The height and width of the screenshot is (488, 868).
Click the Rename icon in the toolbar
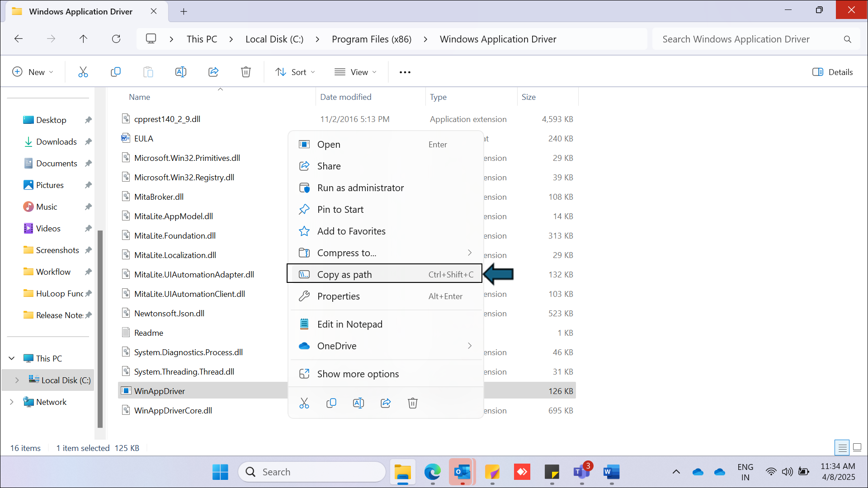pos(180,72)
